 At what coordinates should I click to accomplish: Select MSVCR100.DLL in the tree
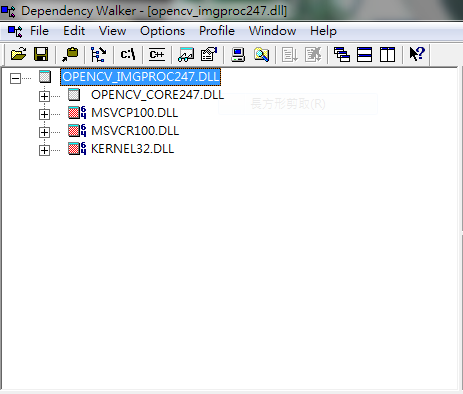[x=135, y=131]
